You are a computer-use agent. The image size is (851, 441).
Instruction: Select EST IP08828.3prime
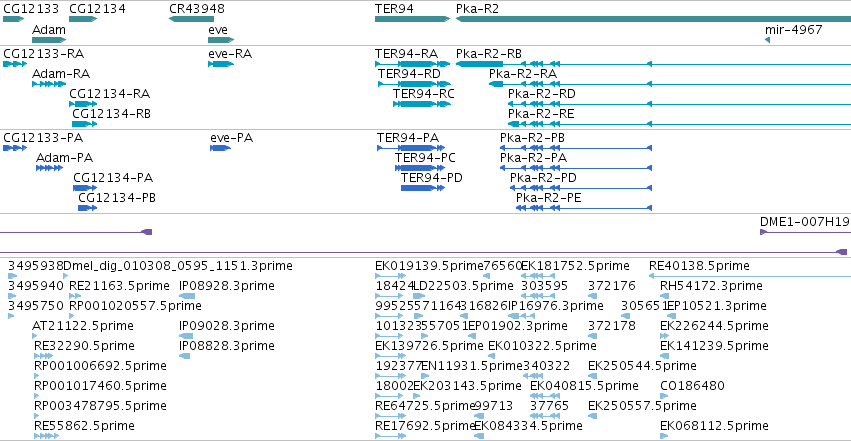click(x=227, y=346)
